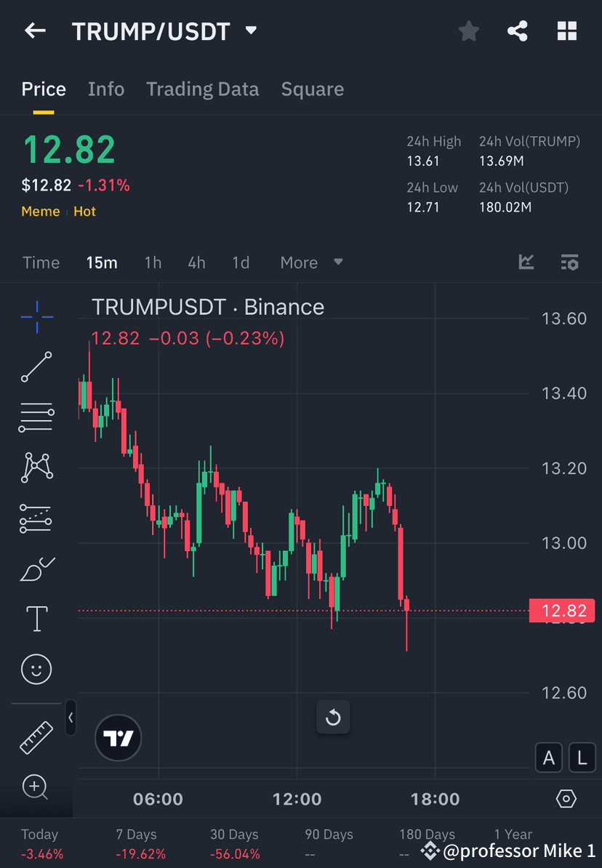602x868 pixels.
Task: Select the text annotation tool
Action: point(36,618)
